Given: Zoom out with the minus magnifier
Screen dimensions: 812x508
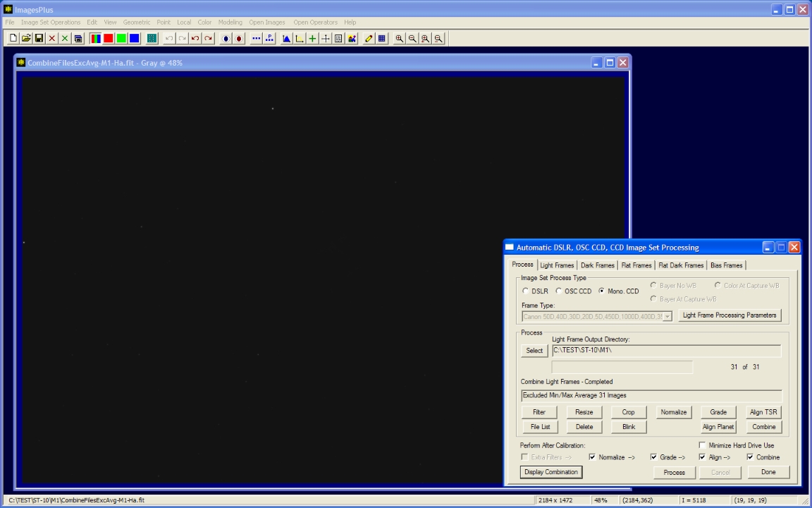Looking at the screenshot, I should coord(412,38).
